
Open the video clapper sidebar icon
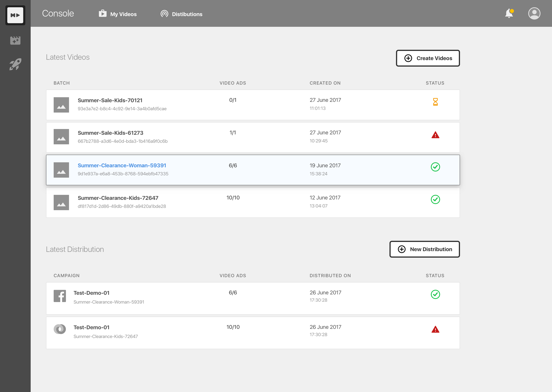point(15,40)
